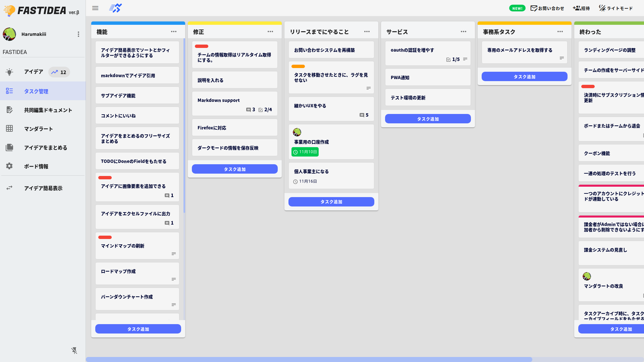Click the FASTIDEA sprint logo icon in the top bar
The width and height of the screenshot is (644, 362).
pyautogui.click(x=115, y=8)
